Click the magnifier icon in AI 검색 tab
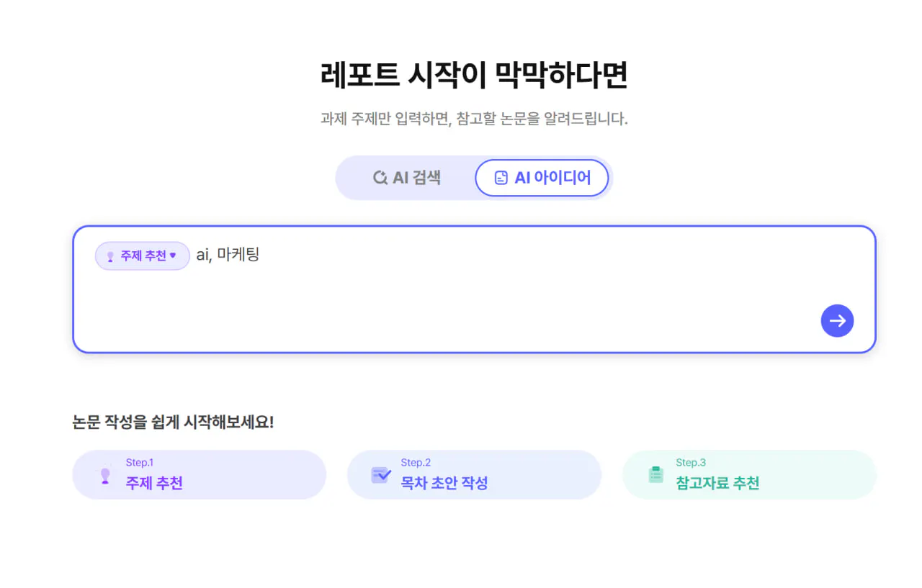Viewport: 922px width, 588px height. (380, 178)
